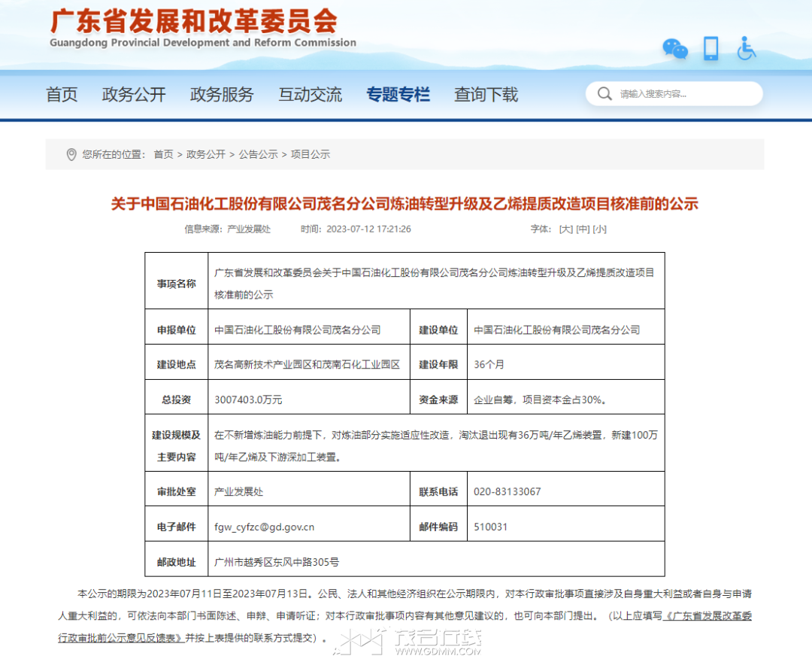Viewport: 812px width, 659px height.
Task: Go to 项目公示 breadcrumb link
Action: pos(311,154)
